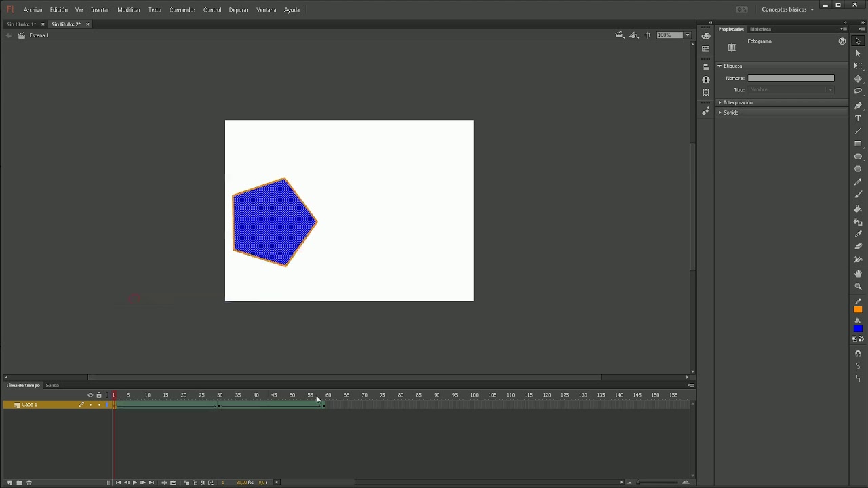Go to first frame button
This screenshot has width=868, height=488.
(x=118, y=483)
